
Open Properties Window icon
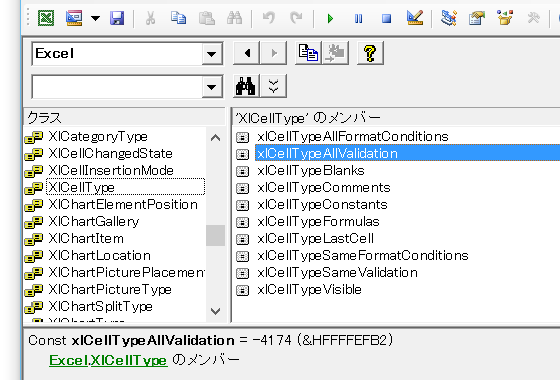tap(477, 18)
